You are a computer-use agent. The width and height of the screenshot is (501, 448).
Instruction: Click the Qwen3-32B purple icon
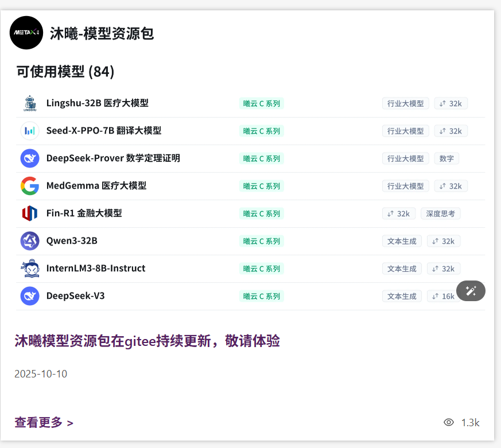[x=30, y=241]
